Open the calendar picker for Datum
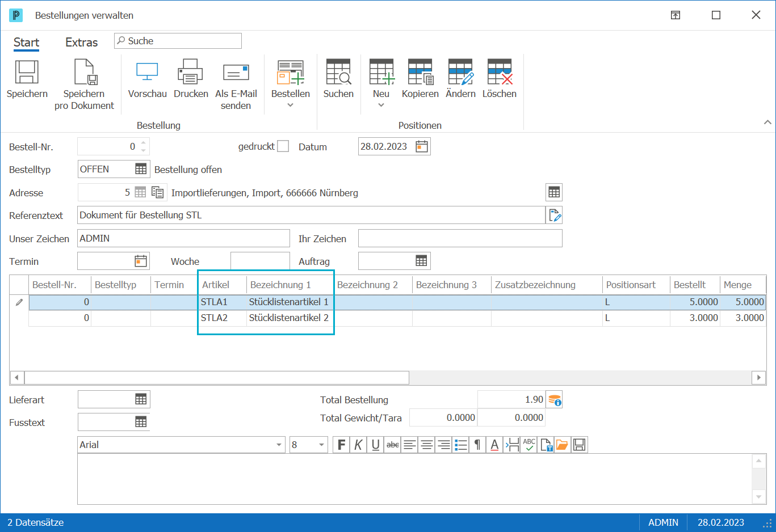The height and width of the screenshot is (532, 776). point(422,146)
